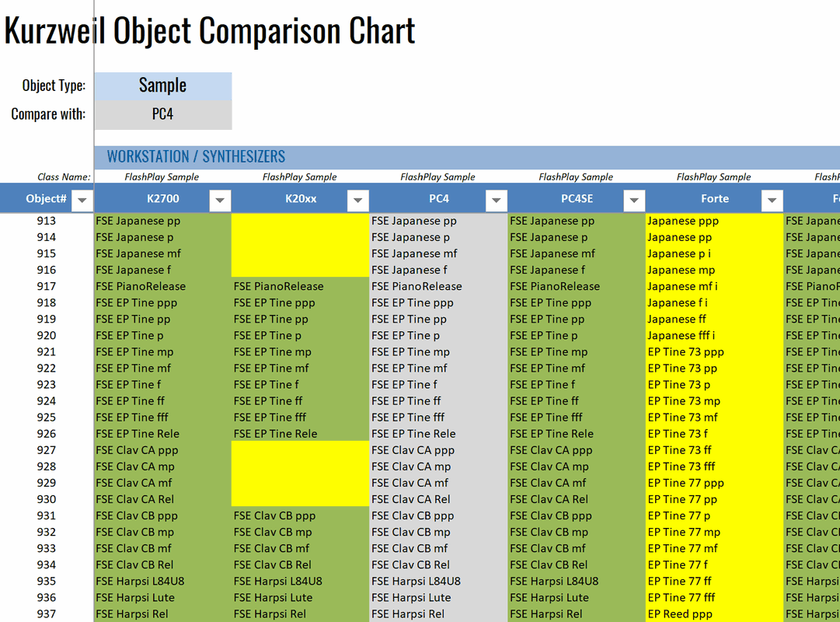Screen dimensions: 840x622
Task: Select FlashPlay Sample above the Forte column
Action: click(x=713, y=177)
